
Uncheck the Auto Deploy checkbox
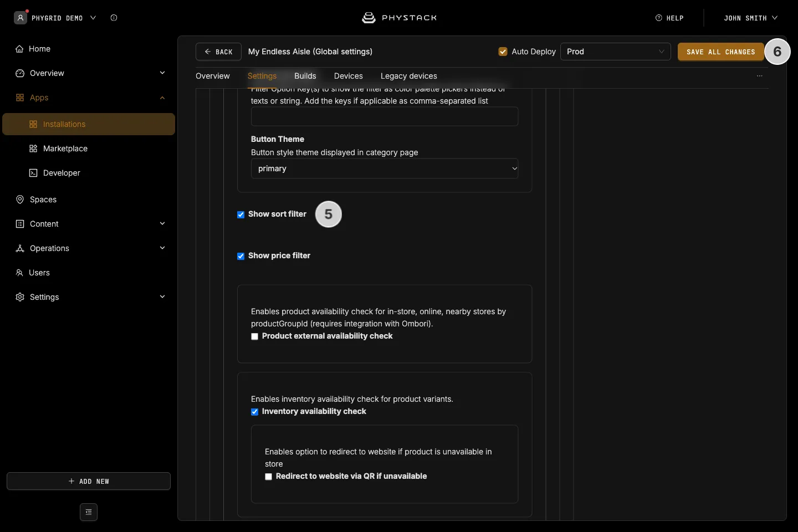503,52
